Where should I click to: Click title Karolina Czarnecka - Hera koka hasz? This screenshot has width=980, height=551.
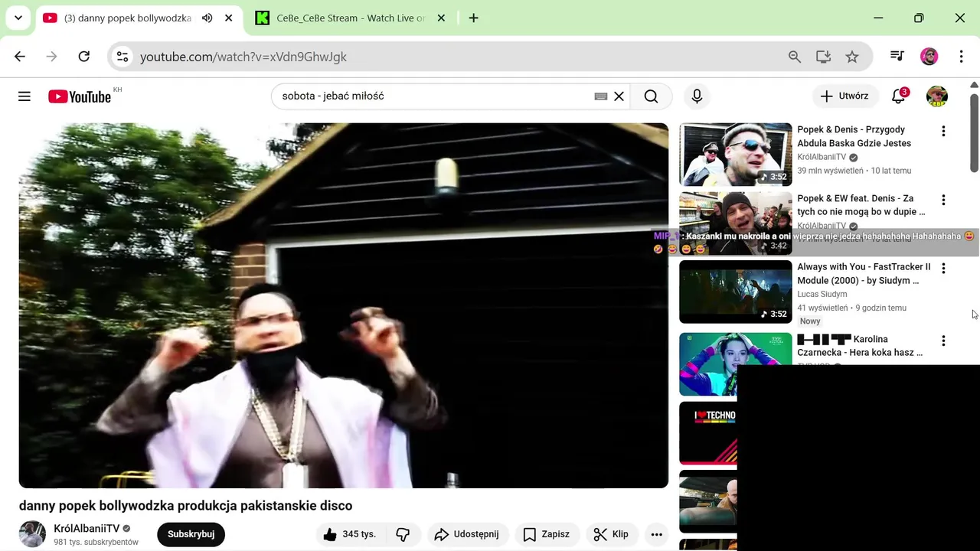860,346
